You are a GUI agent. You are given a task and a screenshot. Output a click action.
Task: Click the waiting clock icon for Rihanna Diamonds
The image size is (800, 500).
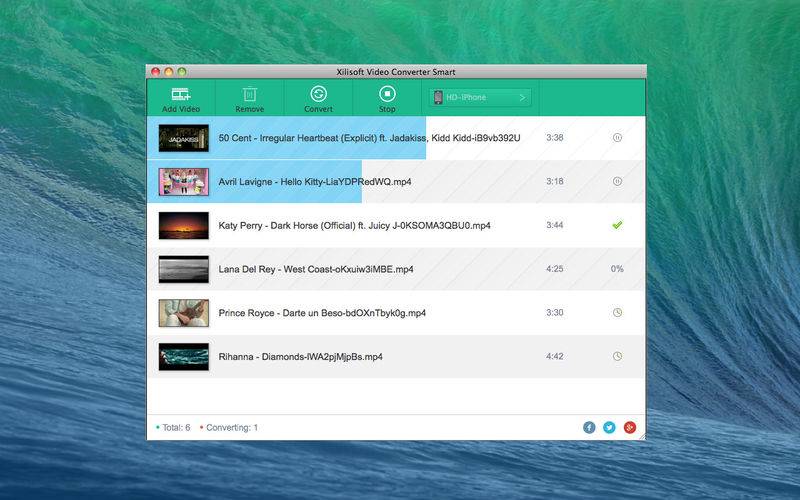tap(617, 356)
